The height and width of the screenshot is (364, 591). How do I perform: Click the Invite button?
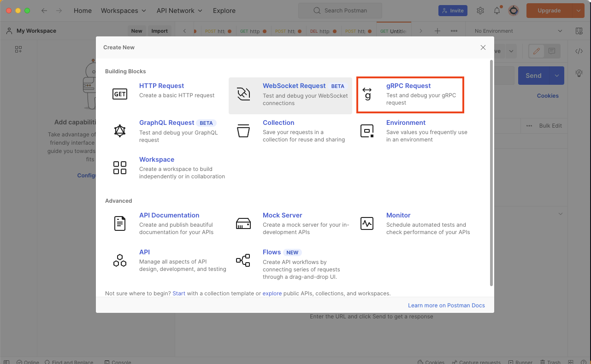coord(453,11)
